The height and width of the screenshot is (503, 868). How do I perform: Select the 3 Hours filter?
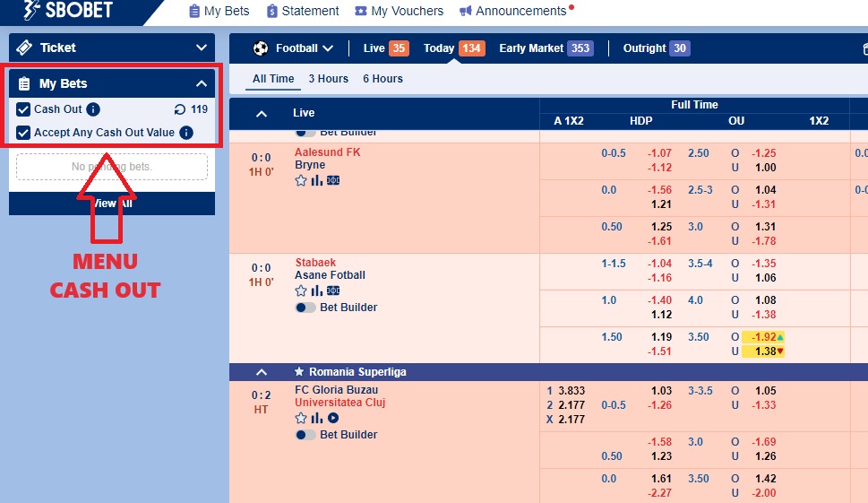328,79
